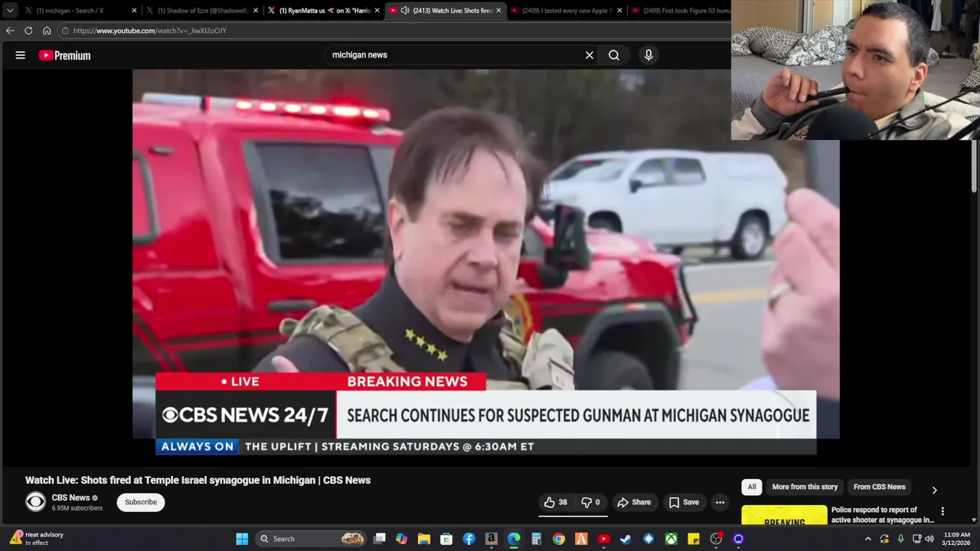The image size is (980, 551).
Task: Go to YouTube Premium home logo
Action: pyautogui.click(x=65, y=55)
